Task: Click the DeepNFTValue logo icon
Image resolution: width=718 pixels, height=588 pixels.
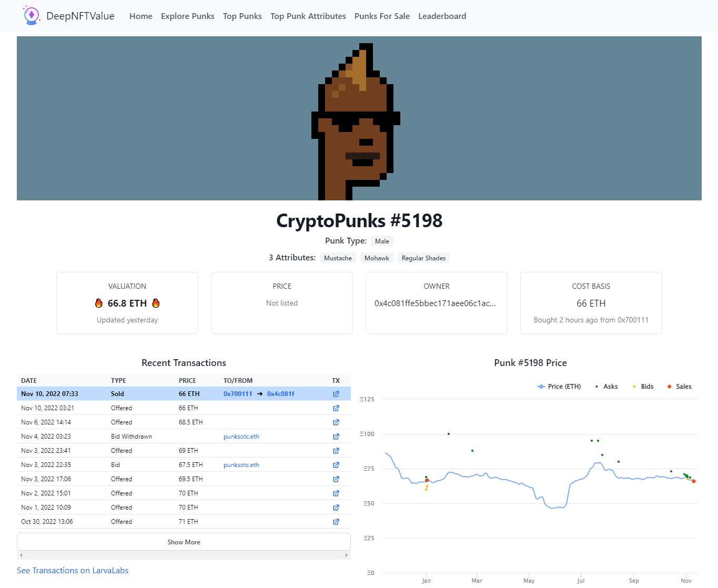Action: pyautogui.click(x=31, y=15)
